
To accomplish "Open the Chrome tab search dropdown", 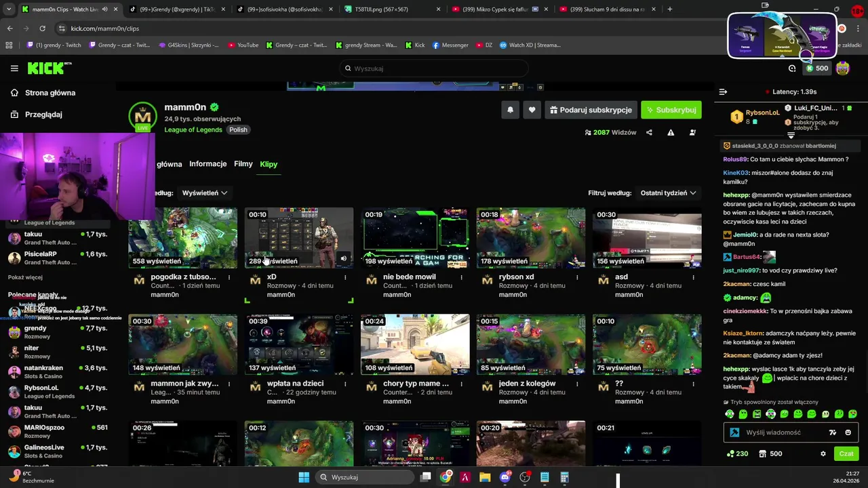I will coord(9,9).
